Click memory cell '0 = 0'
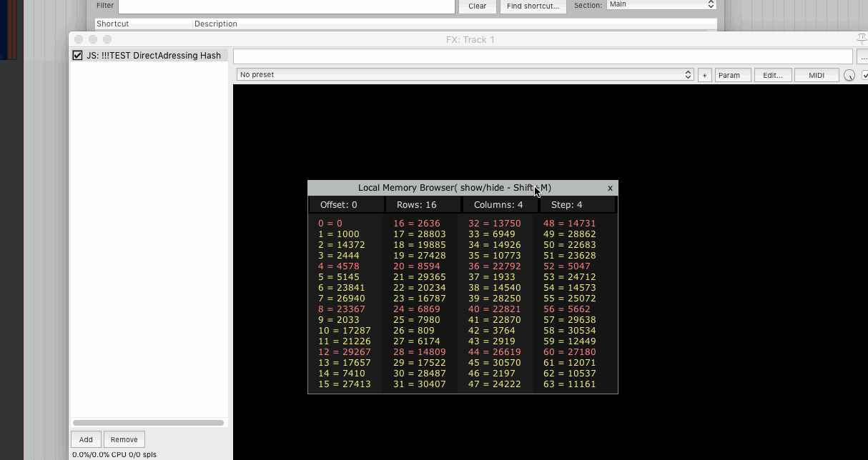 coord(330,224)
